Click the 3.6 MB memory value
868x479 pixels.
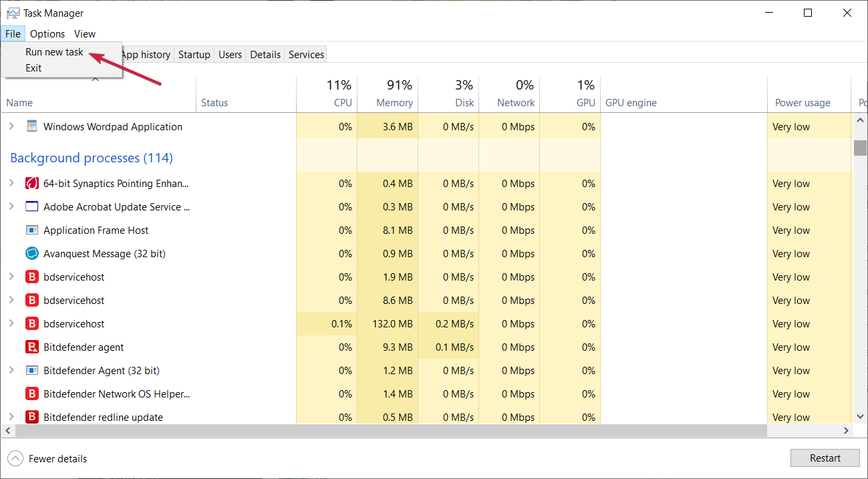[x=398, y=126]
